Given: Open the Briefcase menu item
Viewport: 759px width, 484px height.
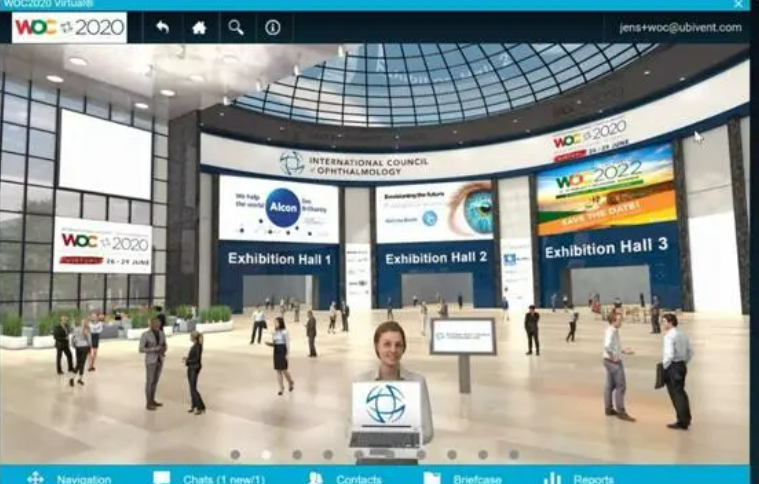Looking at the screenshot, I should 476,479.
